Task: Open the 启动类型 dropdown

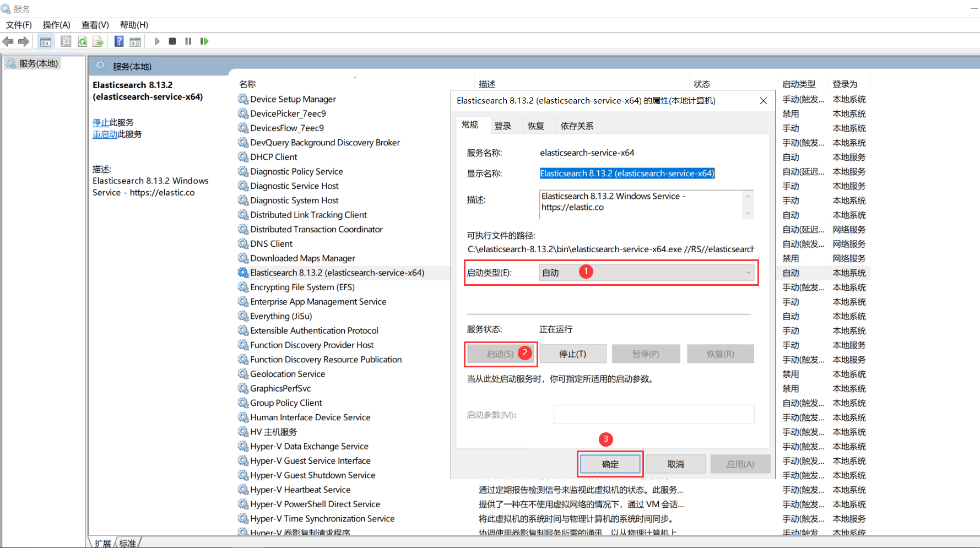Action: 646,273
